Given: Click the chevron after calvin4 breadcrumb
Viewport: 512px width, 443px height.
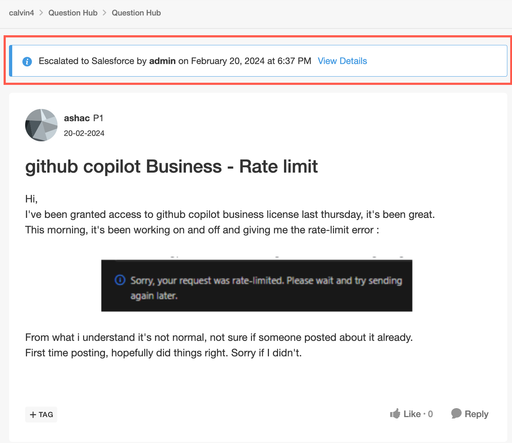Looking at the screenshot, I should 41,13.
